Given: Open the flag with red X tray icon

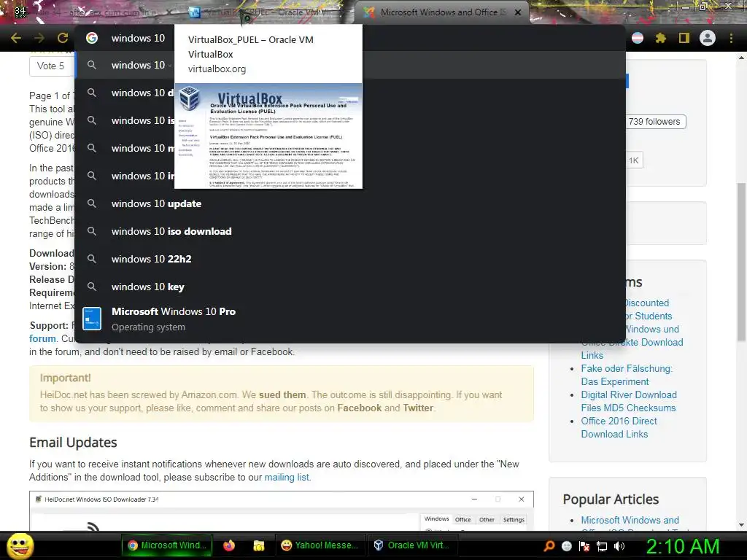Looking at the screenshot, I should pyautogui.click(x=584, y=546).
